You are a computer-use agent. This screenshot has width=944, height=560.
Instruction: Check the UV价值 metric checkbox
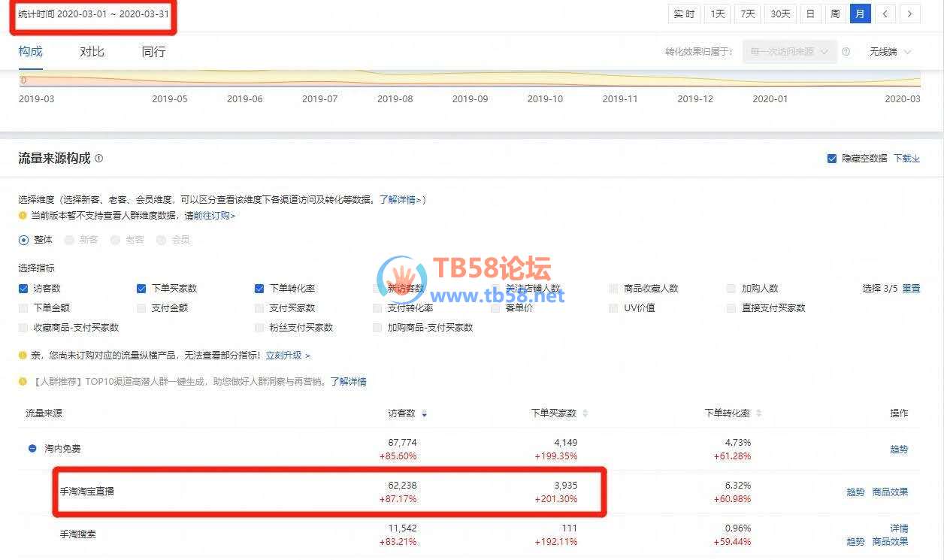(614, 307)
